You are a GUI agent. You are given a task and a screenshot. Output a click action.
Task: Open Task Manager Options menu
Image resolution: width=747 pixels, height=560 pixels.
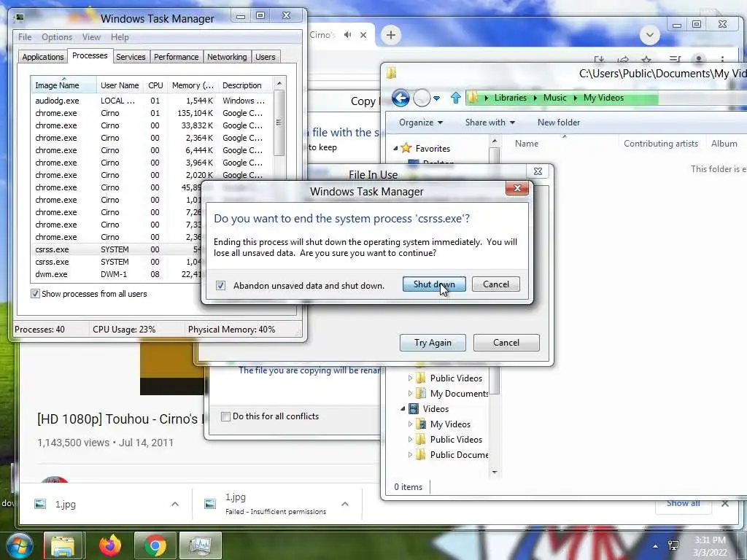57,37
